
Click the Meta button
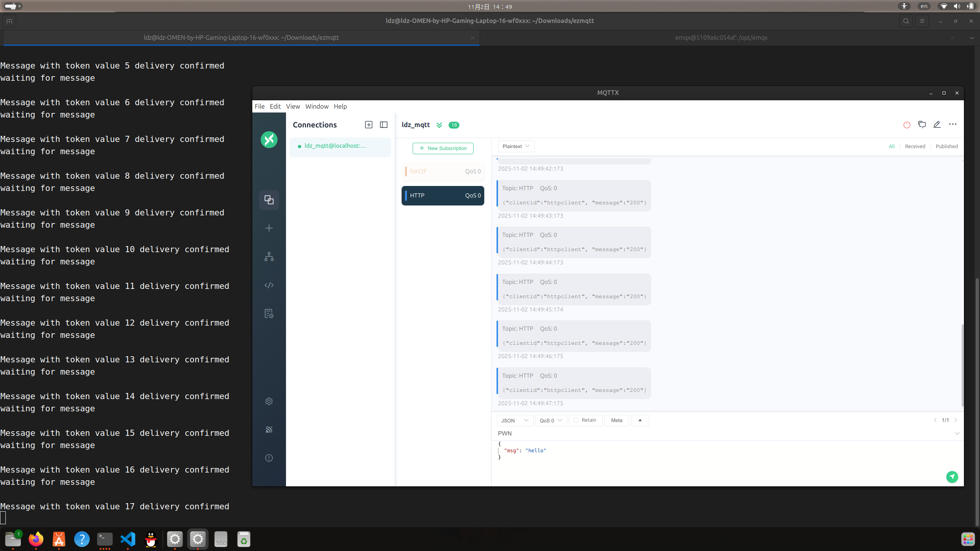[616, 420]
